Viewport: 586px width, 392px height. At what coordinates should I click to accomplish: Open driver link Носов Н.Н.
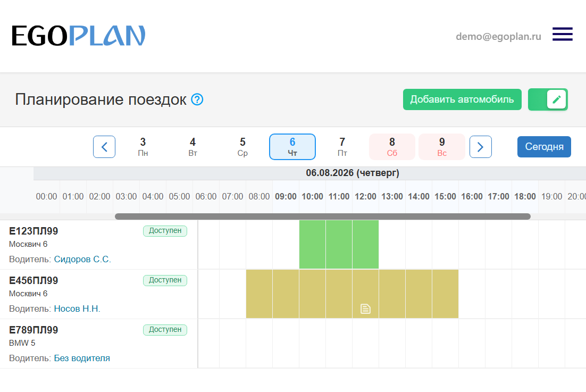click(77, 308)
